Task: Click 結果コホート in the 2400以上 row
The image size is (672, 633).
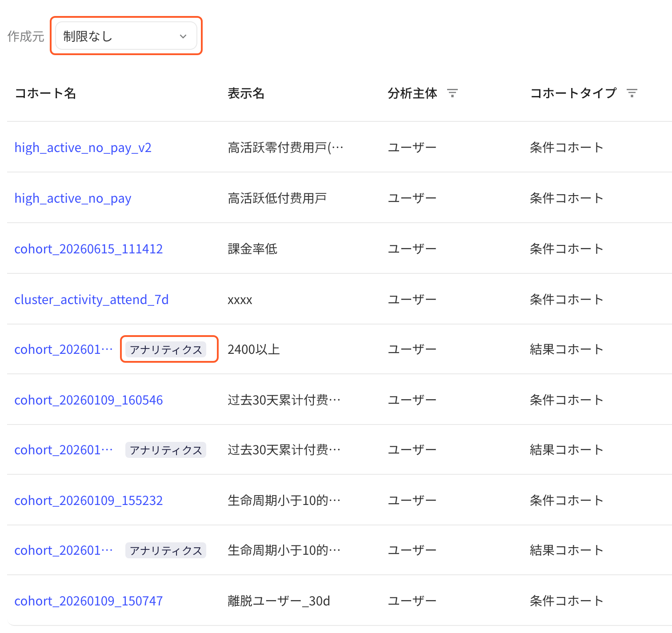Action: coord(567,349)
